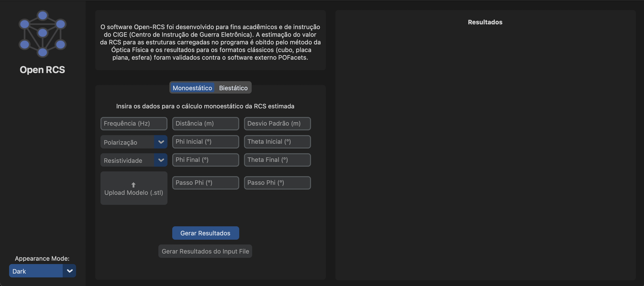Screen dimensions: 644x286
Task: Select the Theta Final (°) input
Action: 277,160
